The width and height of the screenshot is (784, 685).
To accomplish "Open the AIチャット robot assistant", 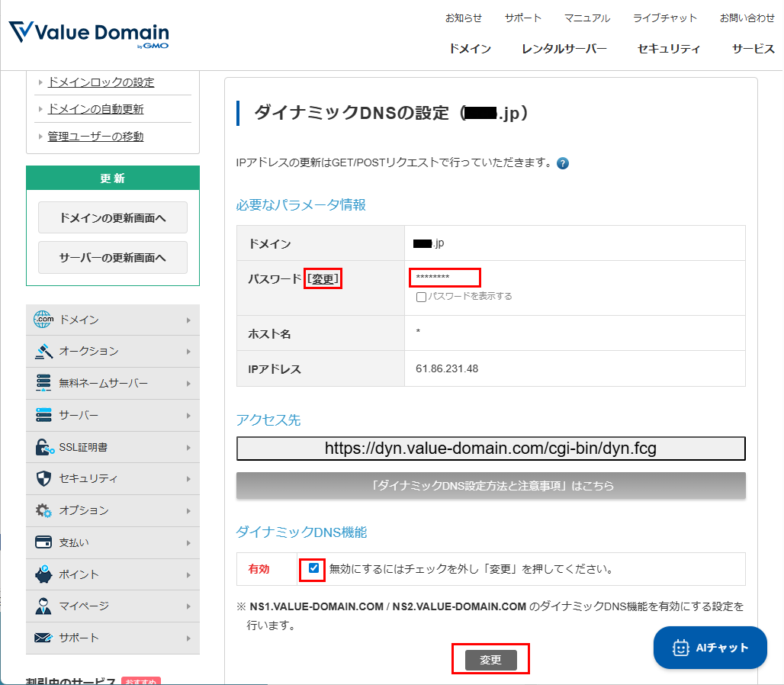I will point(709,648).
